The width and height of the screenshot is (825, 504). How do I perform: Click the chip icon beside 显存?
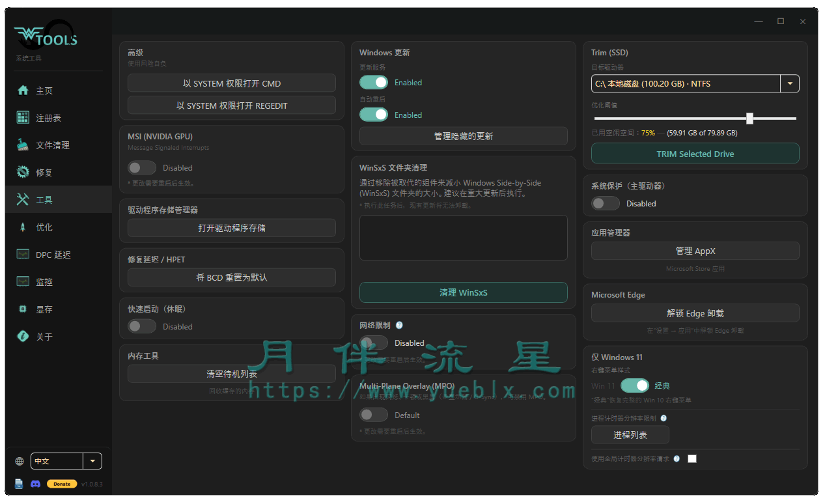pos(23,309)
